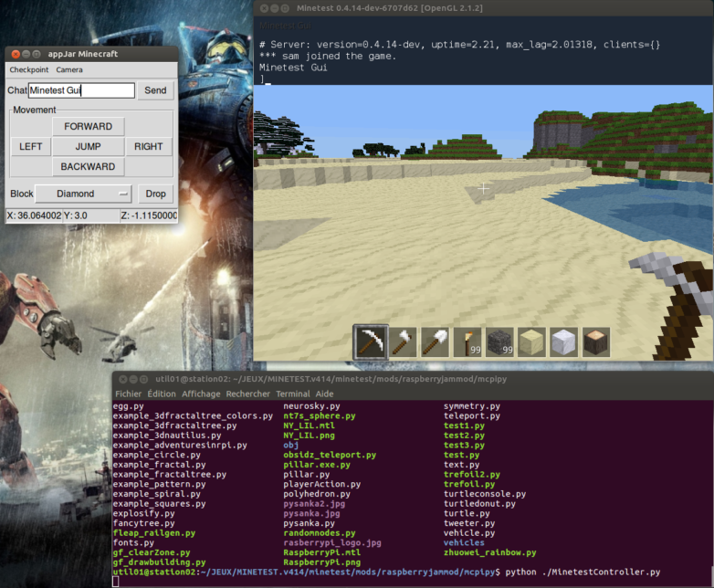Send the chat message
The image size is (714, 588).
(x=155, y=90)
